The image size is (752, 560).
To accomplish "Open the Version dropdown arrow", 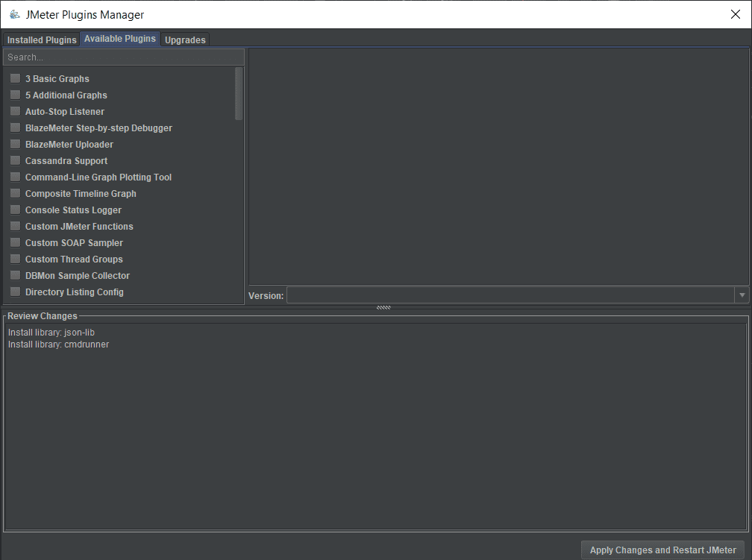I will (742, 295).
